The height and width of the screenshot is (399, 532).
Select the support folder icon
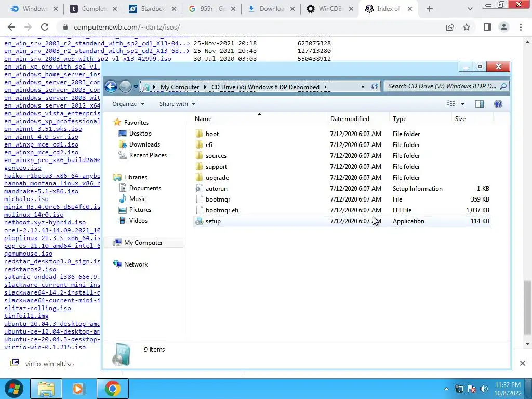[x=199, y=167]
